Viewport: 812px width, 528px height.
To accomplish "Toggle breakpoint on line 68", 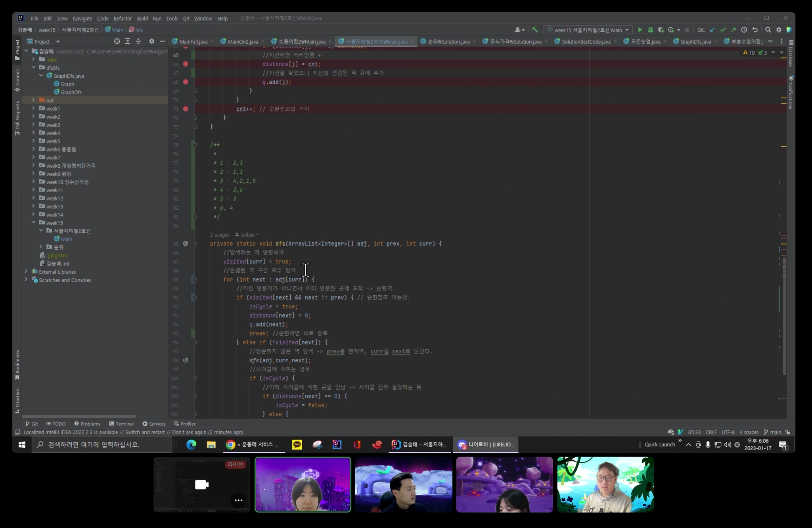I will 186,82.
